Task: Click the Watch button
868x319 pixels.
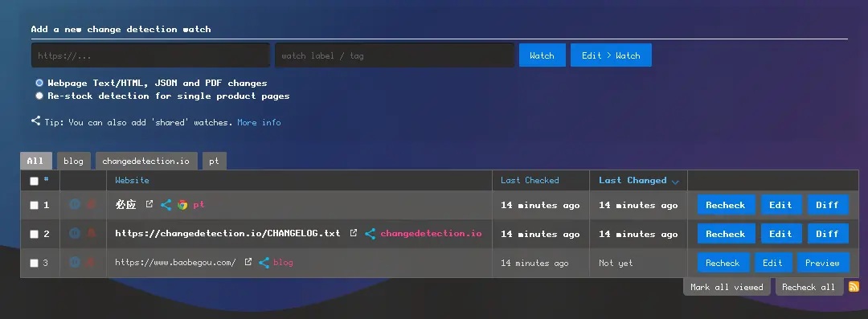Action: click(x=542, y=55)
